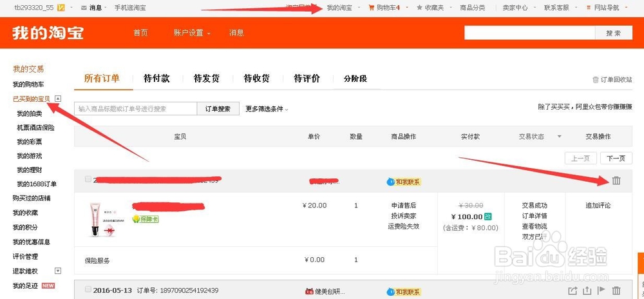
Task: Flag the 2016-05-13 order
Action: [x=601, y=291]
